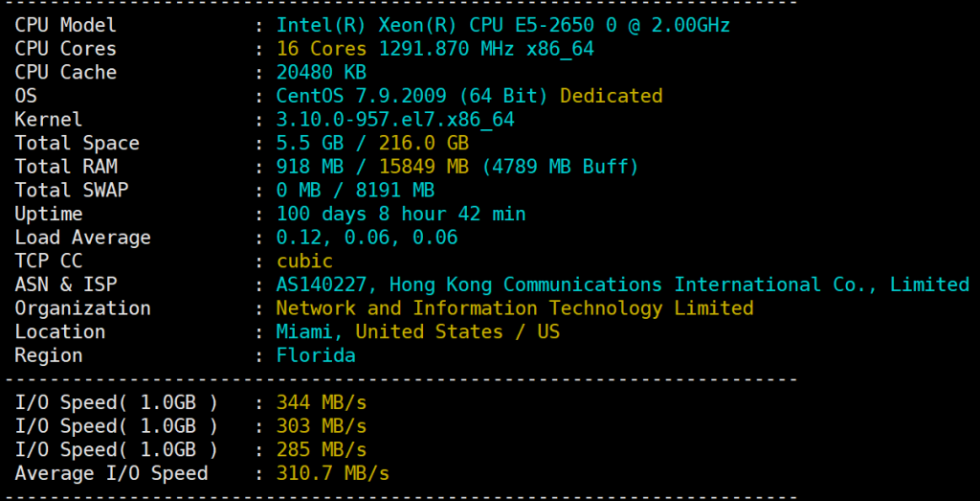Click the Organization value Network and Information Technology

click(x=514, y=308)
